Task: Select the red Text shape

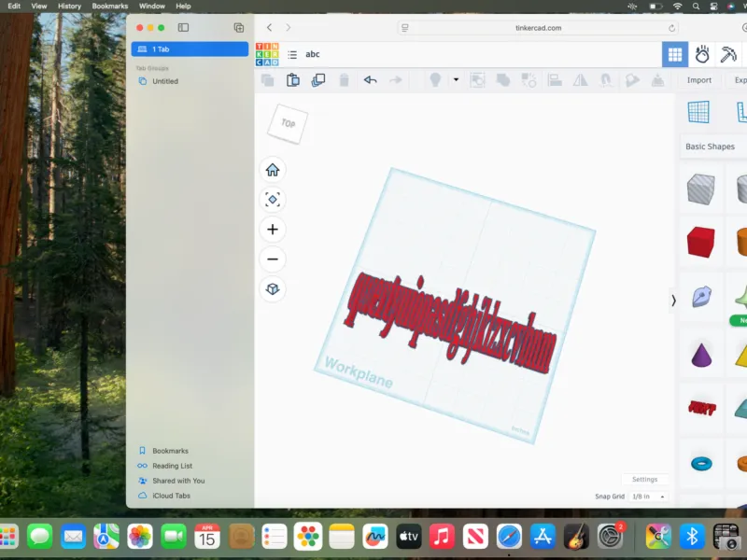Action: [x=702, y=408]
